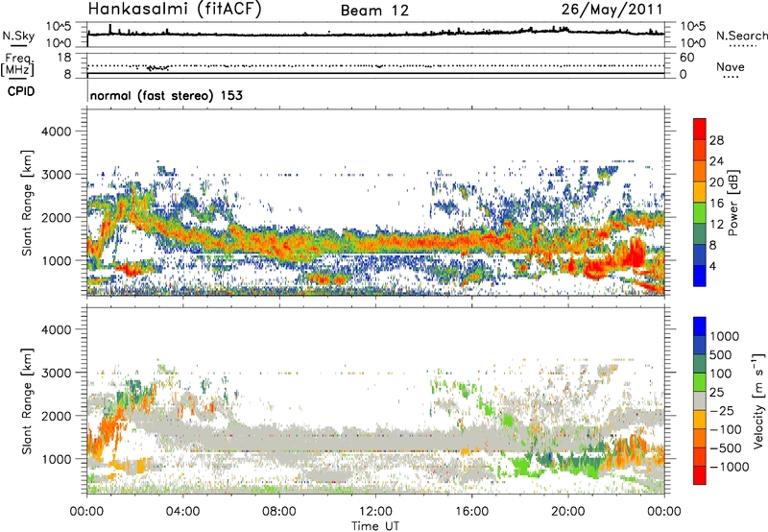Viewport: 768px width, 532px height.
Task: Click the '60' tick on the Nave axis
Action: tap(686, 58)
